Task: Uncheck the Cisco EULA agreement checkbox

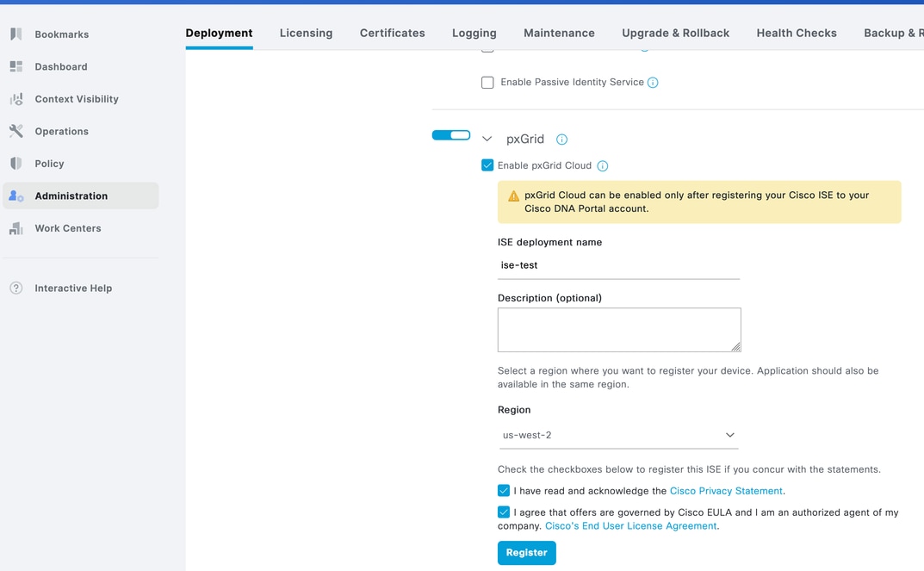Action: click(x=503, y=512)
